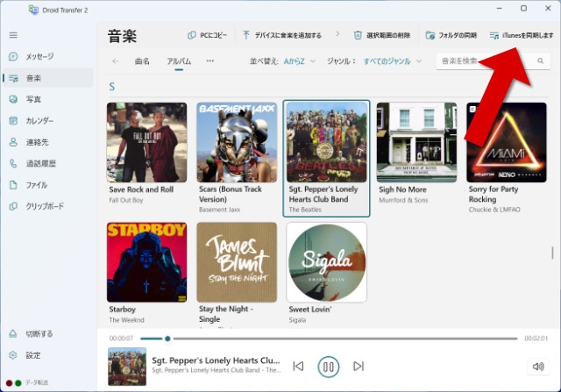Click the Sigala artist text
561x392 pixels.
click(297, 320)
